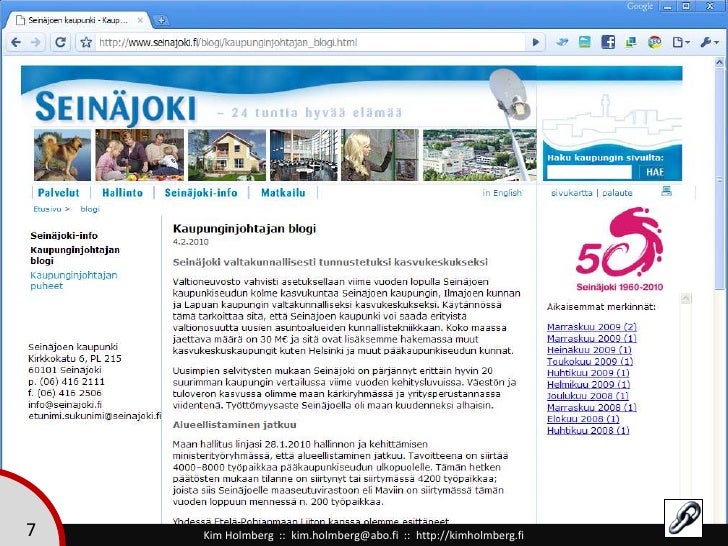Screen dimensions: 728x546
Task: Bookmark the page with the star icon
Action: point(86,42)
